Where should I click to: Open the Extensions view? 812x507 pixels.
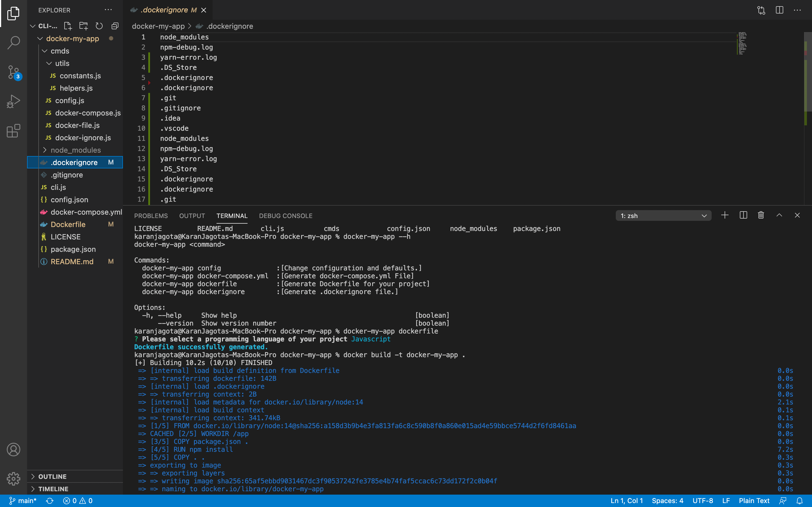(x=14, y=131)
